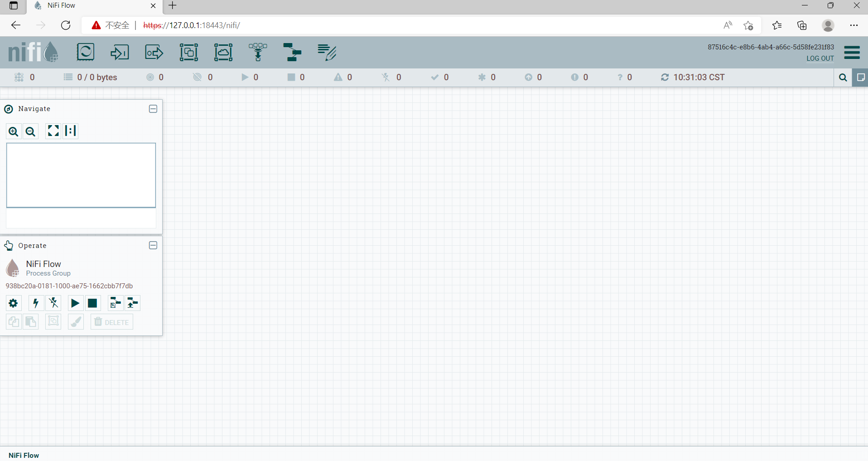This screenshot has height=461, width=868.
Task: Open a new browser tab
Action: click(x=173, y=5)
